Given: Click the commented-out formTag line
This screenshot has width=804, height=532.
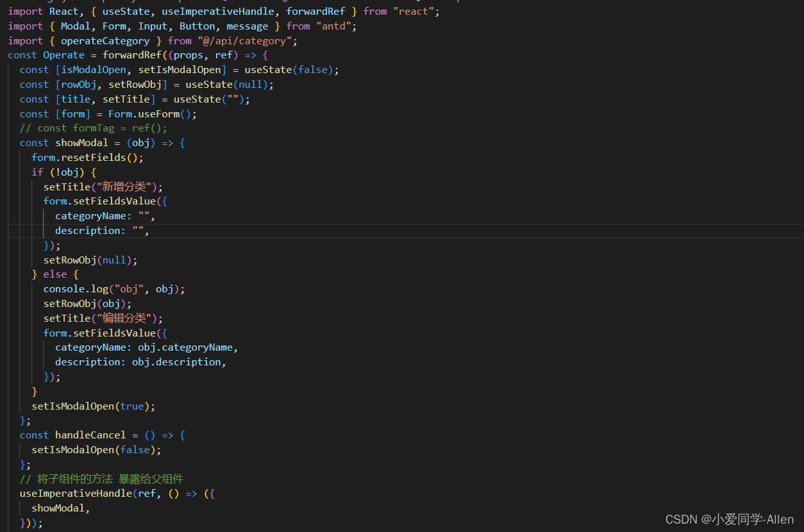Looking at the screenshot, I should [94, 128].
